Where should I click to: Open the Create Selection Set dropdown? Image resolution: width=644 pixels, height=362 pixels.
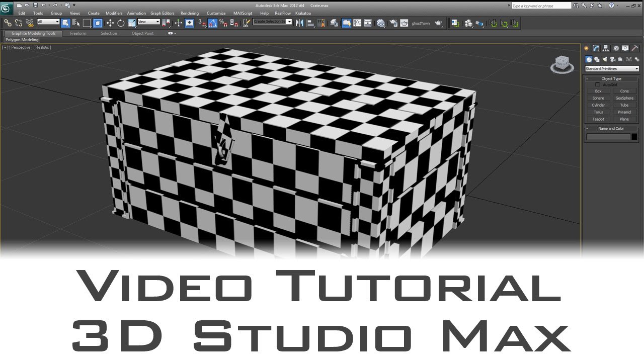[x=272, y=22]
